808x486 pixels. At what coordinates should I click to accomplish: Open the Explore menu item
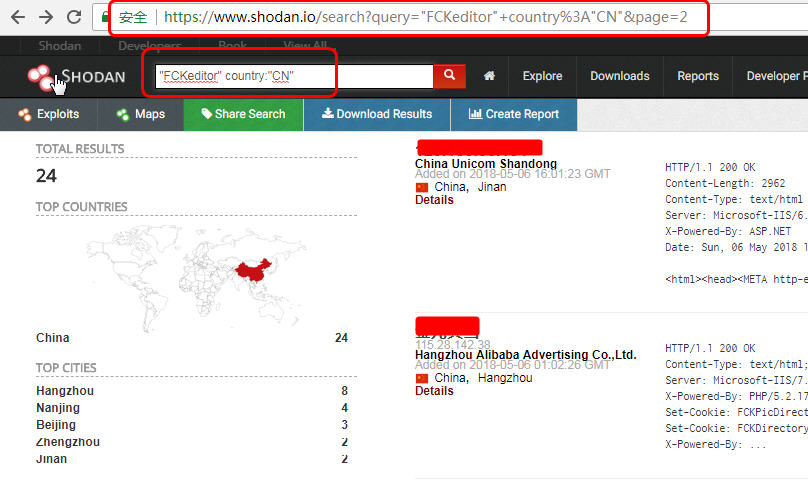click(x=542, y=76)
